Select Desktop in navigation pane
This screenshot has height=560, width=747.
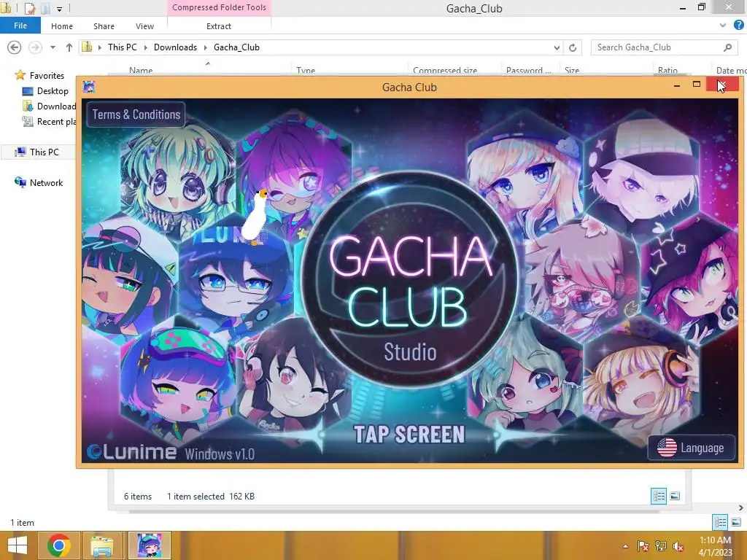[x=53, y=91]
